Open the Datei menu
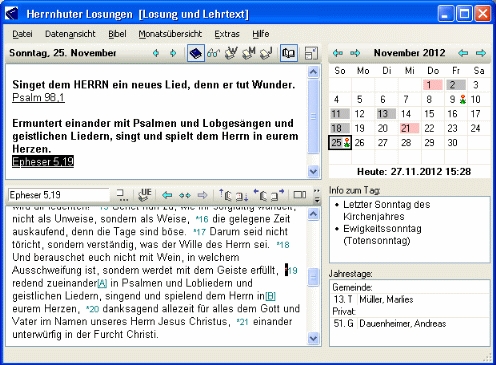This screenshot has height=365, width=496. (x=22, y=34)
